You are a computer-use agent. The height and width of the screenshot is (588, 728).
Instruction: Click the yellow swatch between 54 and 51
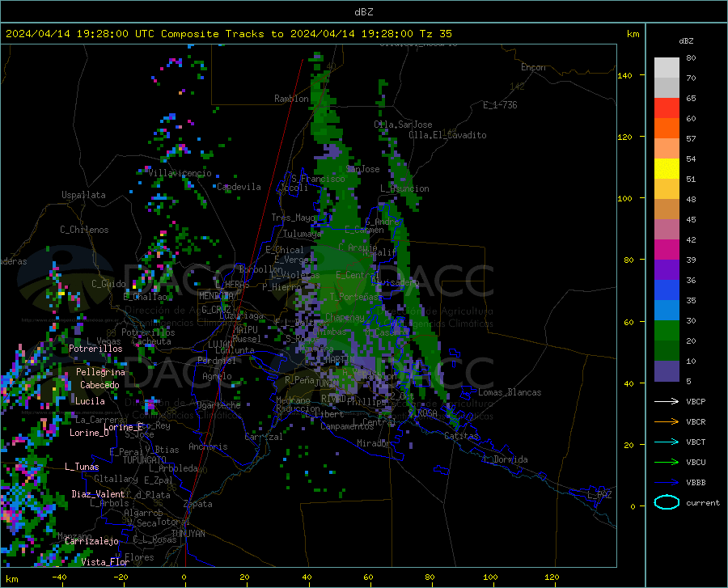(x=667, y=168)
